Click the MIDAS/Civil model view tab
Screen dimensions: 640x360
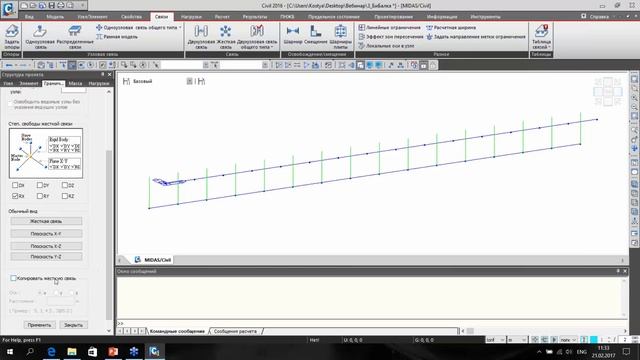coord(153,260)
